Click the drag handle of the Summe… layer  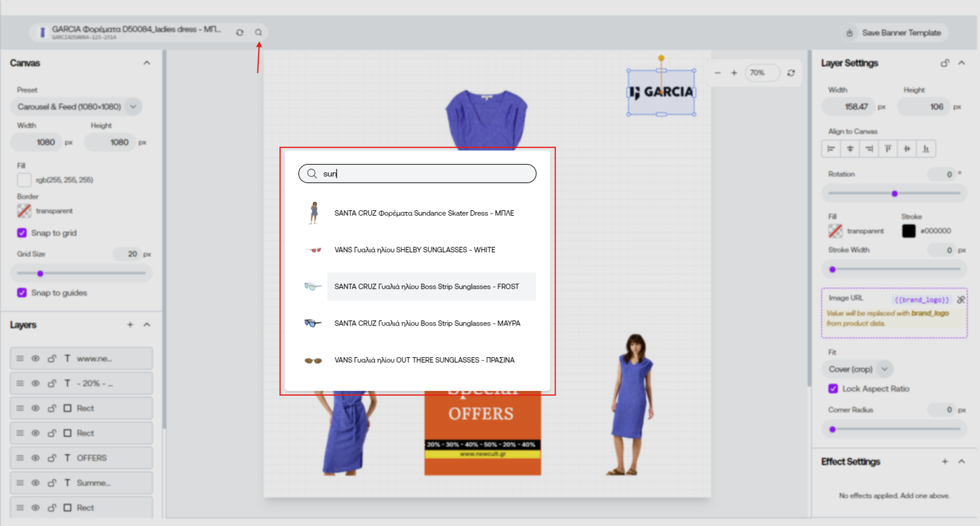(x=20, y=483)
